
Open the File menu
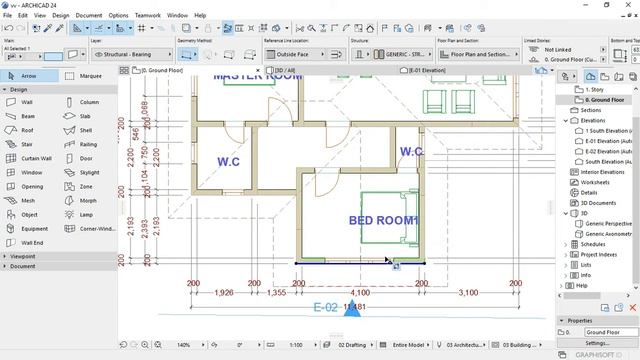[7, 16]
